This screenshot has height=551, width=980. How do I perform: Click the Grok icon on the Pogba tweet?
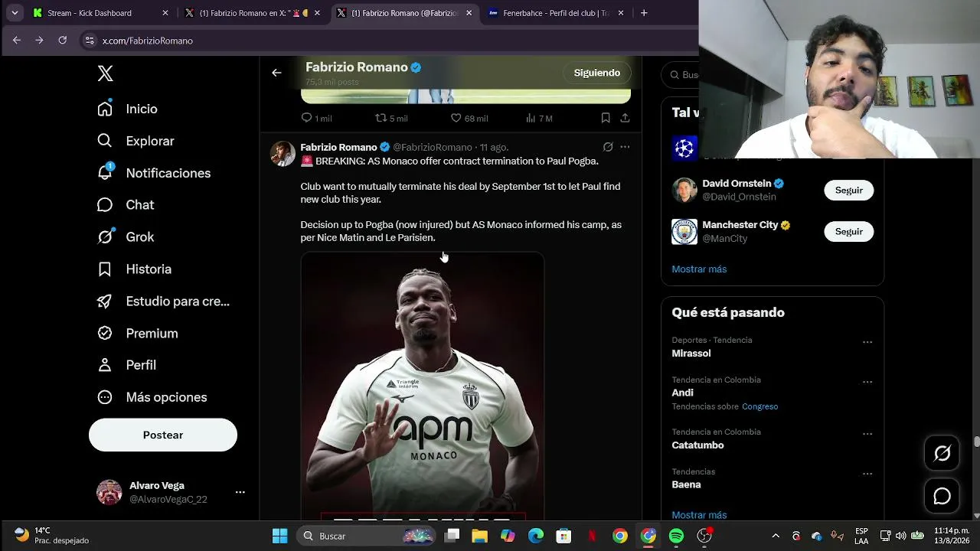(x=608, y=147)
